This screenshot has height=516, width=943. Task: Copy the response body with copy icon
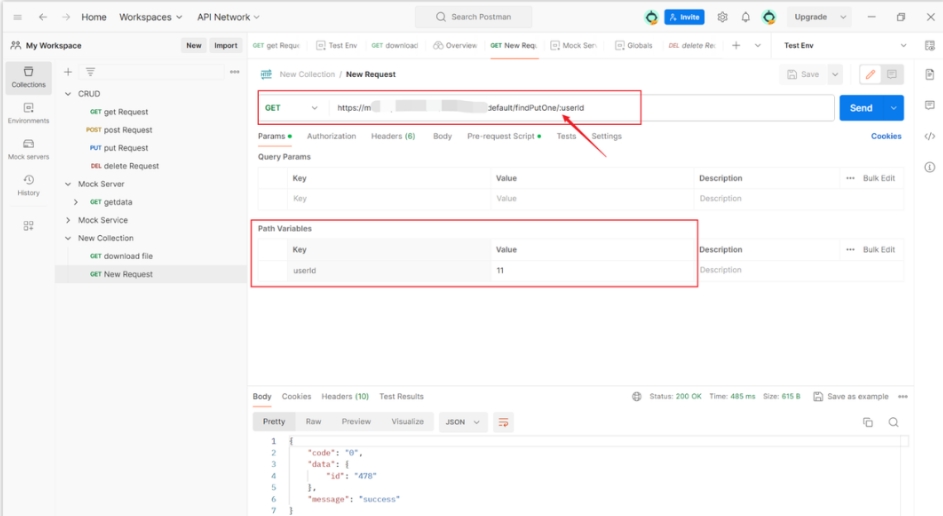point(868,422)
